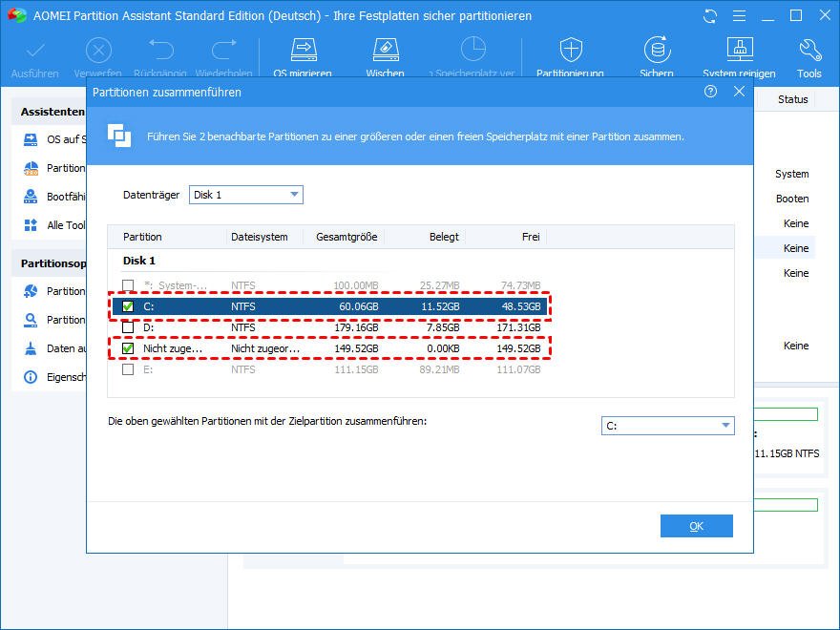Toggle the E: partition checkbox
The height and width of the screenshot is (630, 840).
[128, 369]
